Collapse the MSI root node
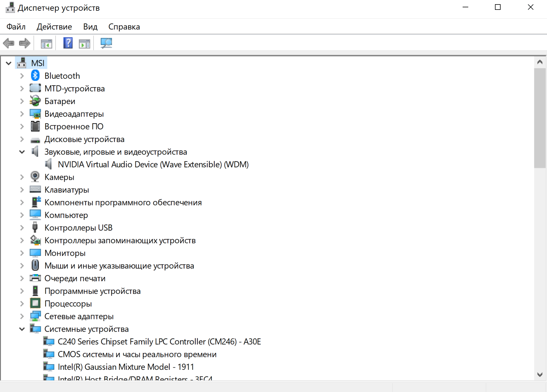This screenshot has height=392, width=547. (9, 63)
